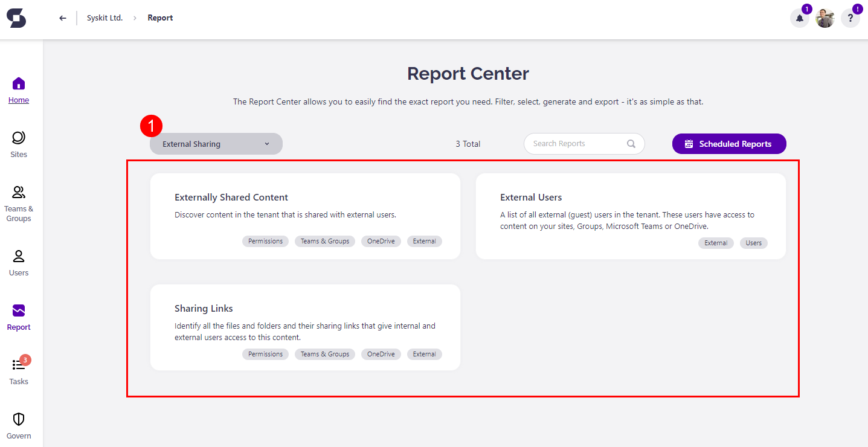Click Syskit Ltd. in the breadcrumb

pos(104,18)
